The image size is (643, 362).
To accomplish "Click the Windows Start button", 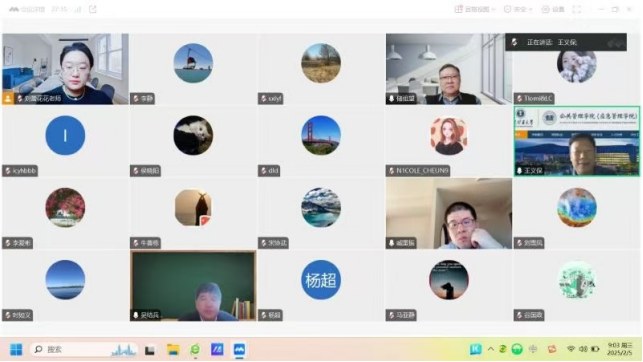I will (16, 349).
